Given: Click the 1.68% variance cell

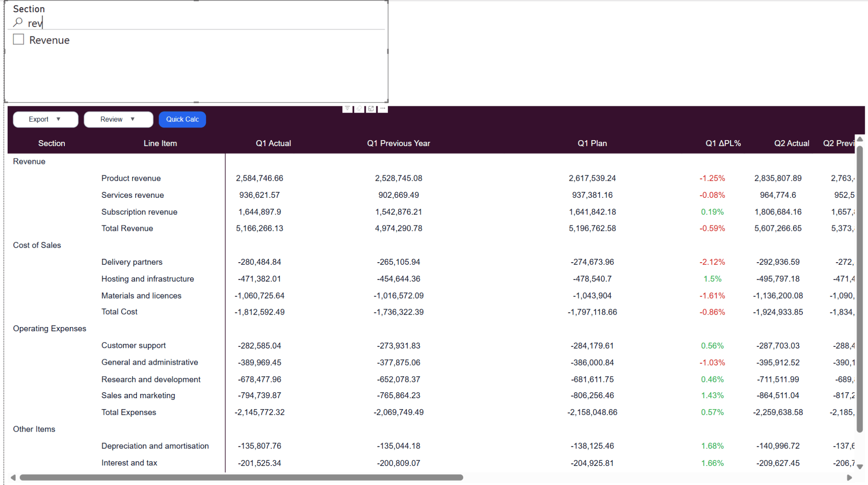Looking at the screenshot, I should 712,446.
